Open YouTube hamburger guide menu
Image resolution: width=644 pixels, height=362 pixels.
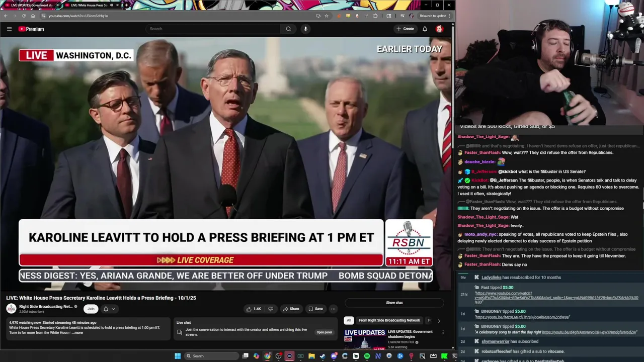9,29
